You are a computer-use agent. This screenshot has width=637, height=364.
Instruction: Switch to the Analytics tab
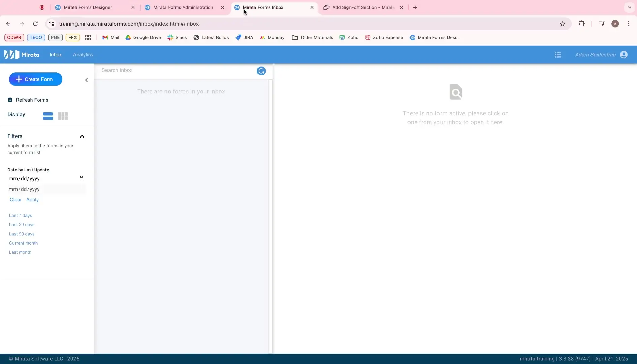(x=83, y=54)
